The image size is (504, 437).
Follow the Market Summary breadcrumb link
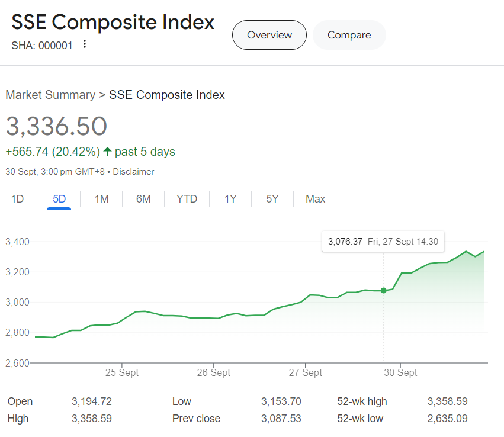[50, 95]
